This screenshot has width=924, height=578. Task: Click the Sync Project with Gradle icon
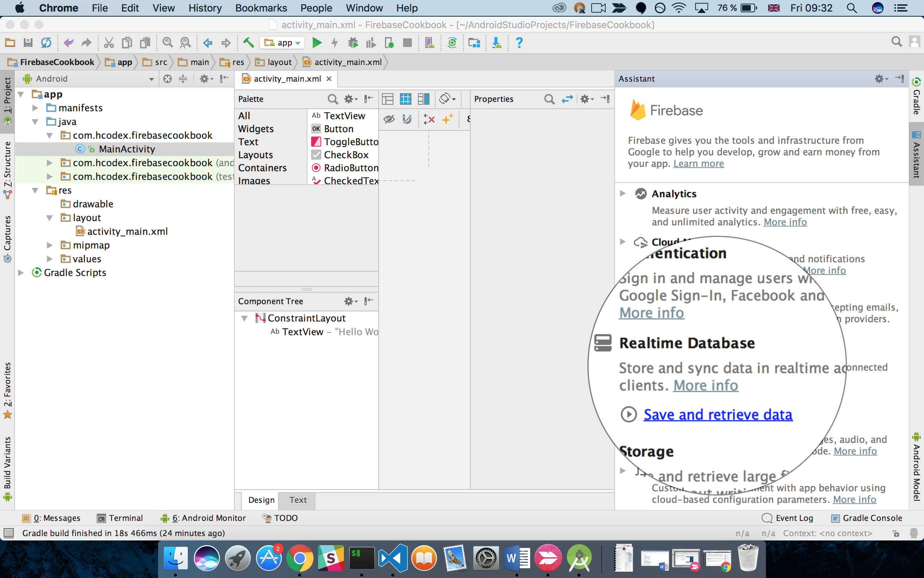coord(452,43)
